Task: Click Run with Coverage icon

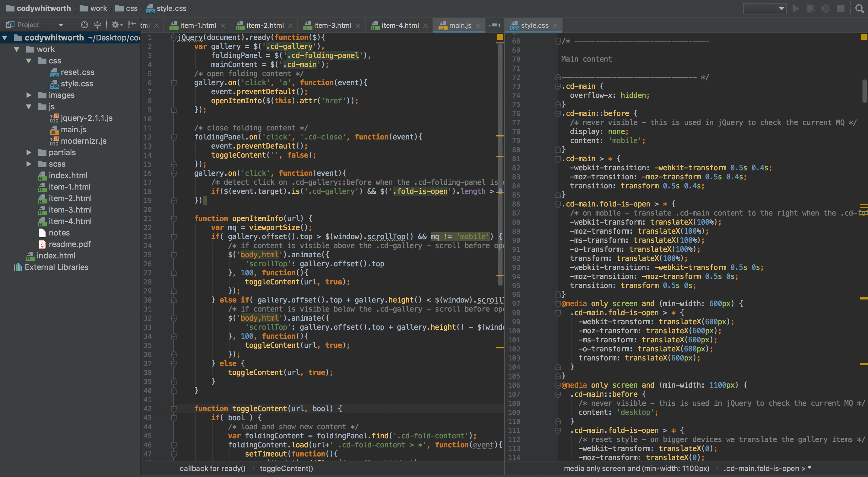Action: [x=825, y=8]
